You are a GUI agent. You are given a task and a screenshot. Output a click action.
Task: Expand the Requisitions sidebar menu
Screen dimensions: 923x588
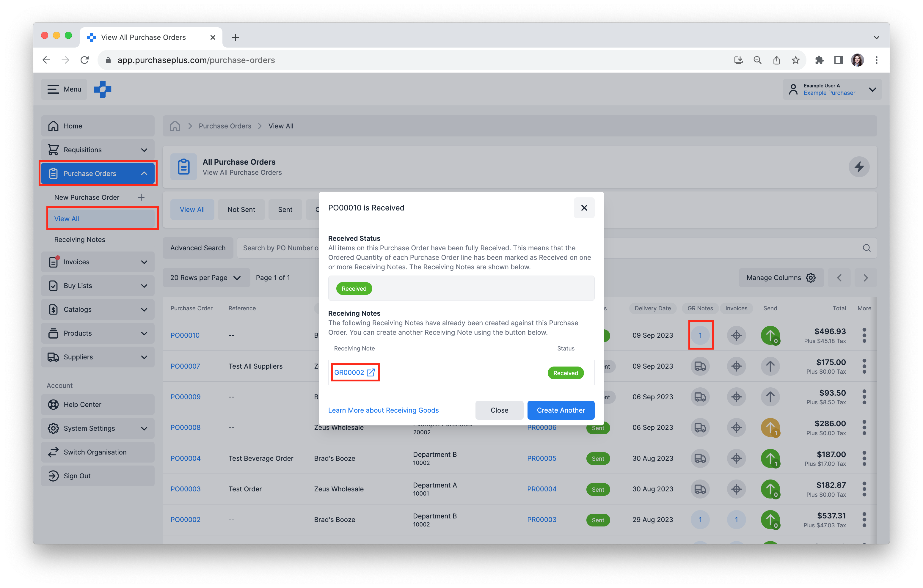(x=98, y=150)
